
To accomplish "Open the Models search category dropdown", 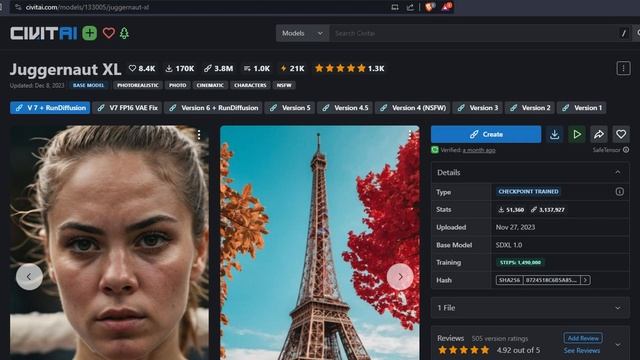I will click(302, 33).
